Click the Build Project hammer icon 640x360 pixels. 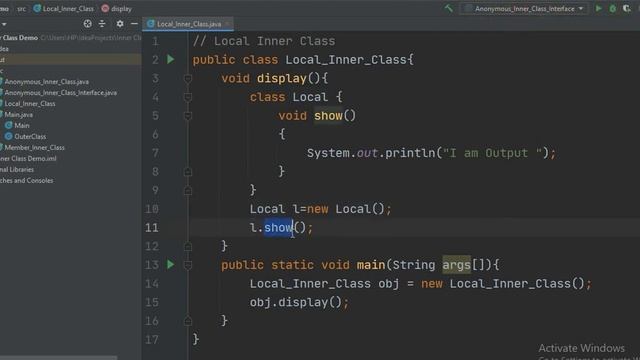[449, 8]
